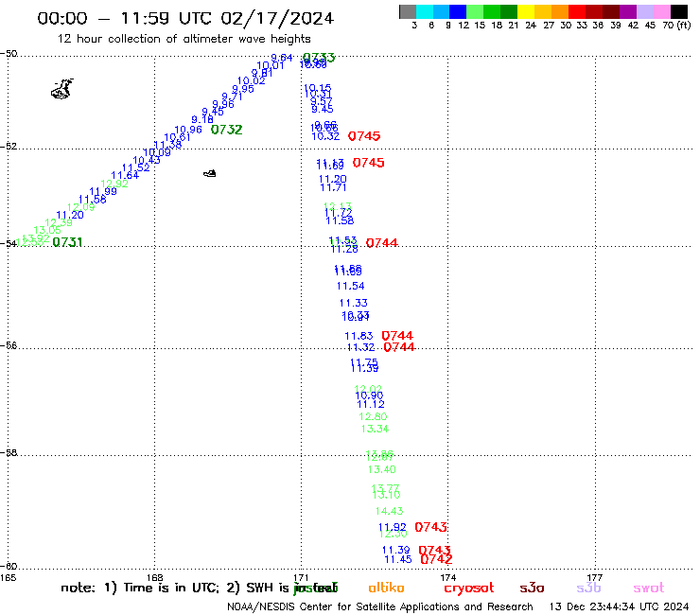Click the wave height value 11.45
This screenshot has height=615, width=700.
click(x=397, y=559)
